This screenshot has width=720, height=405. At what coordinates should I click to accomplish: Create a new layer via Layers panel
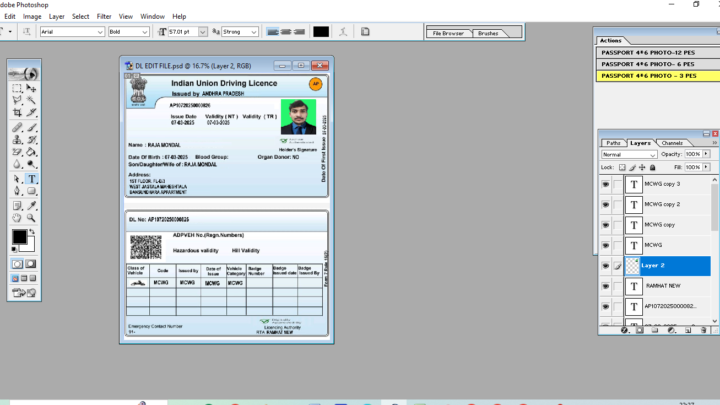688,330
